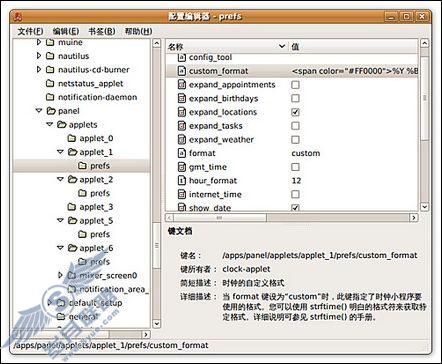This screenshot has height=364, width=442.
Task: Click the key list scroll-right arrow
Action: click(414, 218)
